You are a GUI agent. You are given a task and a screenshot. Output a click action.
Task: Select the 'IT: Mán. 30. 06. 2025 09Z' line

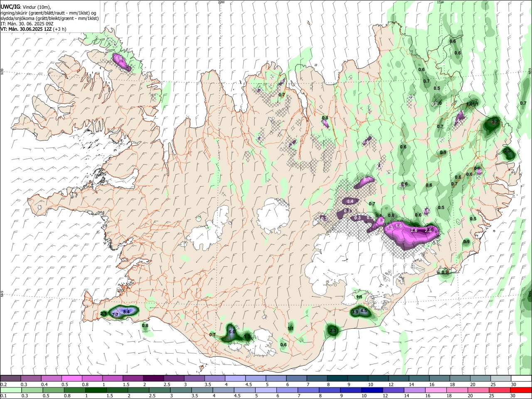[27, 24]
